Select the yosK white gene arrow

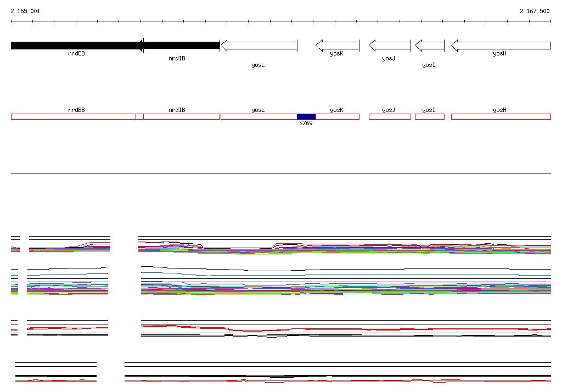[x=338, y=46]
